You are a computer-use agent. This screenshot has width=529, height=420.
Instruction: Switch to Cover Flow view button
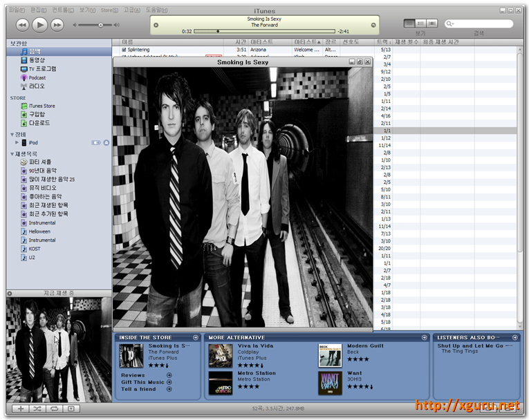click(x=431, y=23)
